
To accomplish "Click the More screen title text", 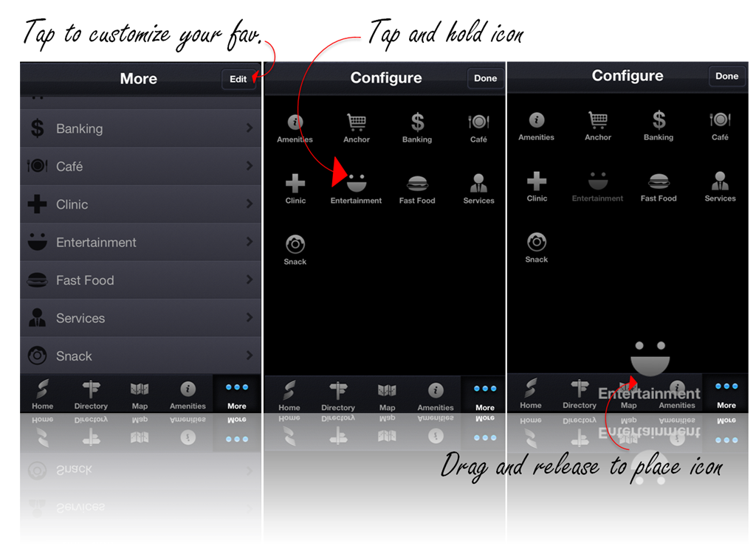I will pos(139,78).
